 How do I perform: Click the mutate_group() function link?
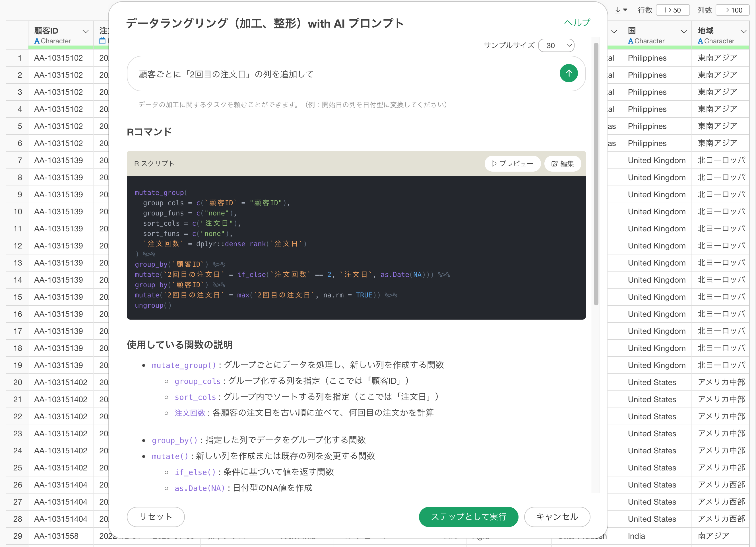pyautogui.click(x=184, y=365)
